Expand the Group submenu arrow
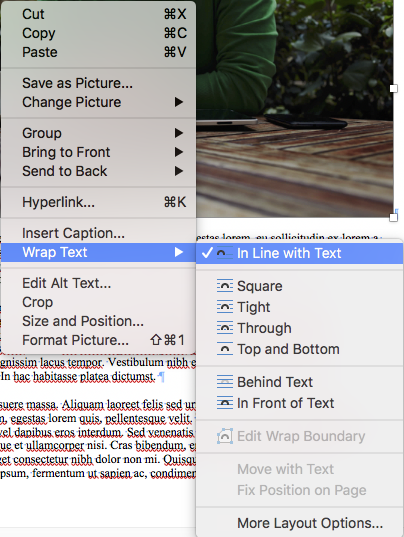 click(x=178, y=133)
